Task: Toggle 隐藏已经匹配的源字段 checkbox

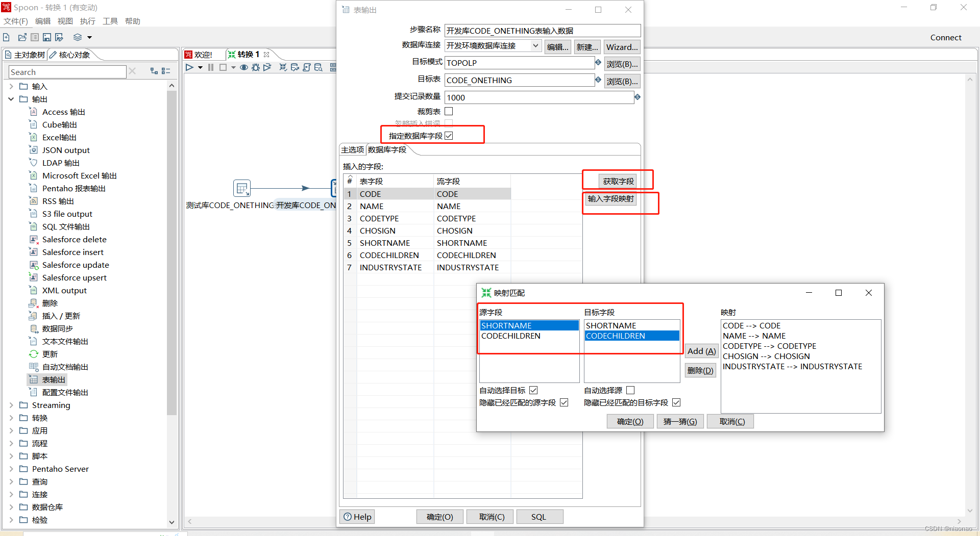Action: point(564,402)
